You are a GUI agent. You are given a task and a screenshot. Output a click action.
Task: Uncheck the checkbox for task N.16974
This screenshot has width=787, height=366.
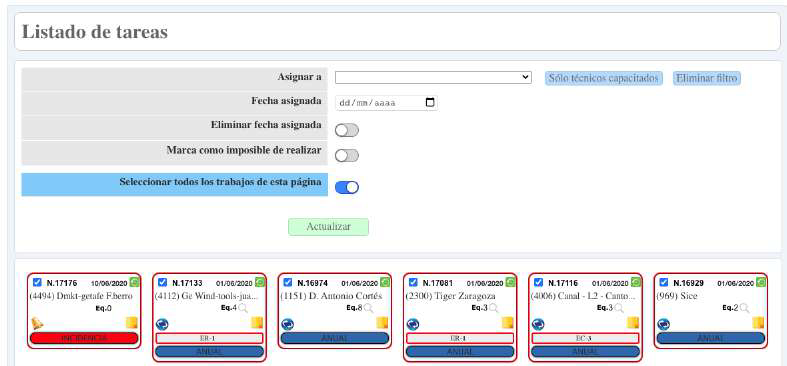[288, 282]
